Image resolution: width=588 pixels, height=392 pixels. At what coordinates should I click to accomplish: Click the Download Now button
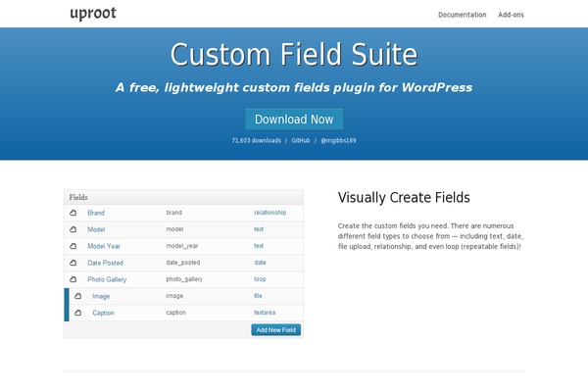[294, 119]
